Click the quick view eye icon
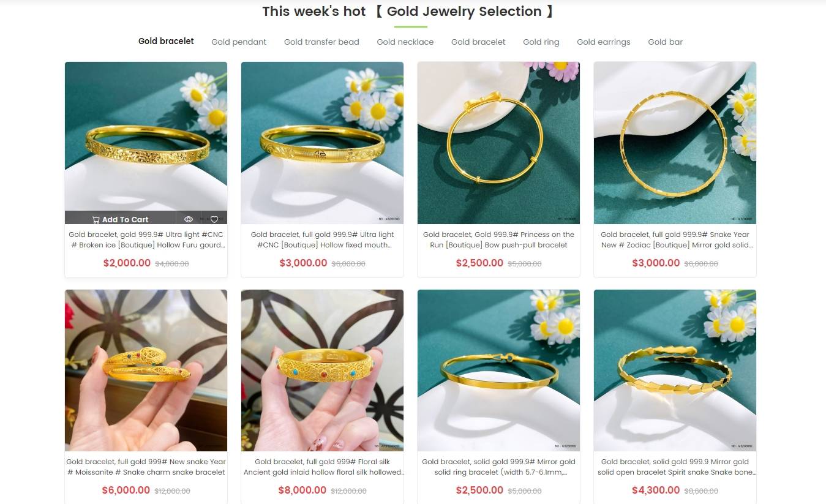This screenshot has width=826, height=504. [189, 219]
